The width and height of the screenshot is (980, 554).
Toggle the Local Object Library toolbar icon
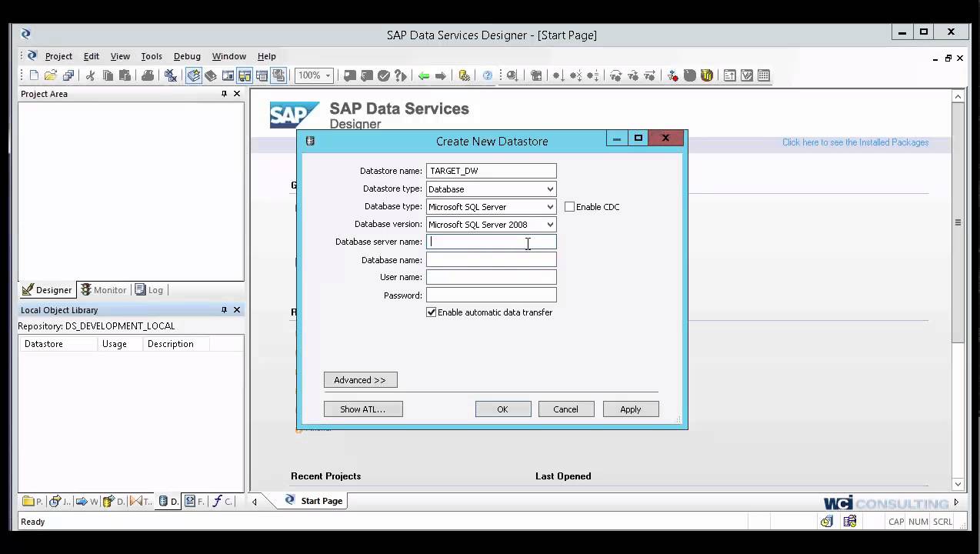click(193, 75)
